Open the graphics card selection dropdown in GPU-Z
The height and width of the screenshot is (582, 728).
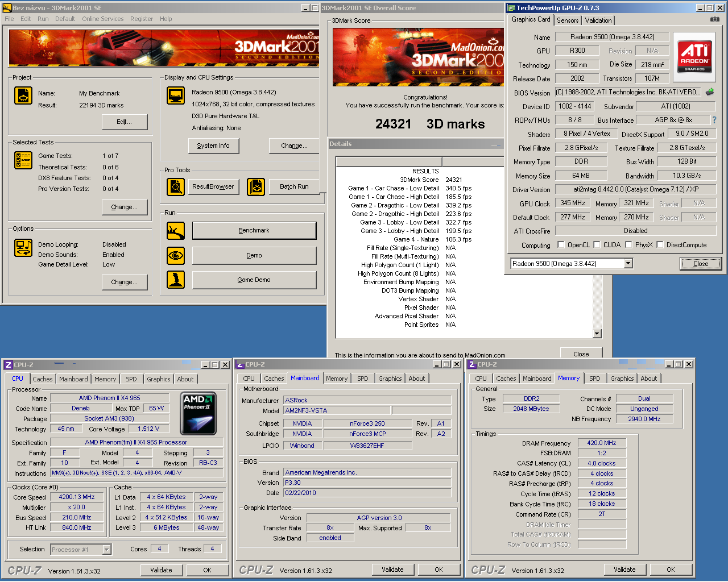tap(628, 264)
